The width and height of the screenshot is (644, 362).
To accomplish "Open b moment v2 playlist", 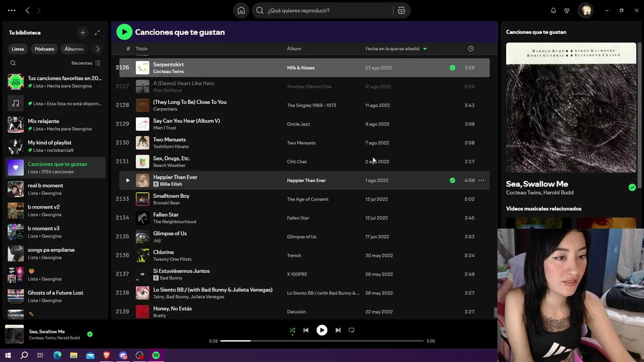I will [55, 211].
